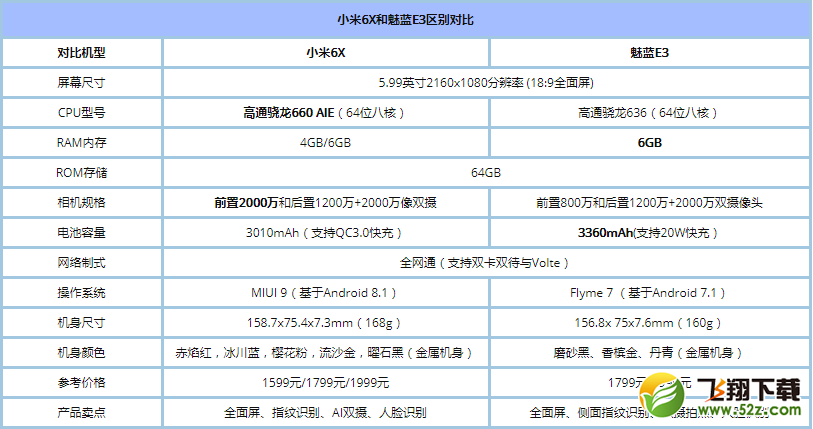Click the 4GB/6GB cell

(326, 143)
